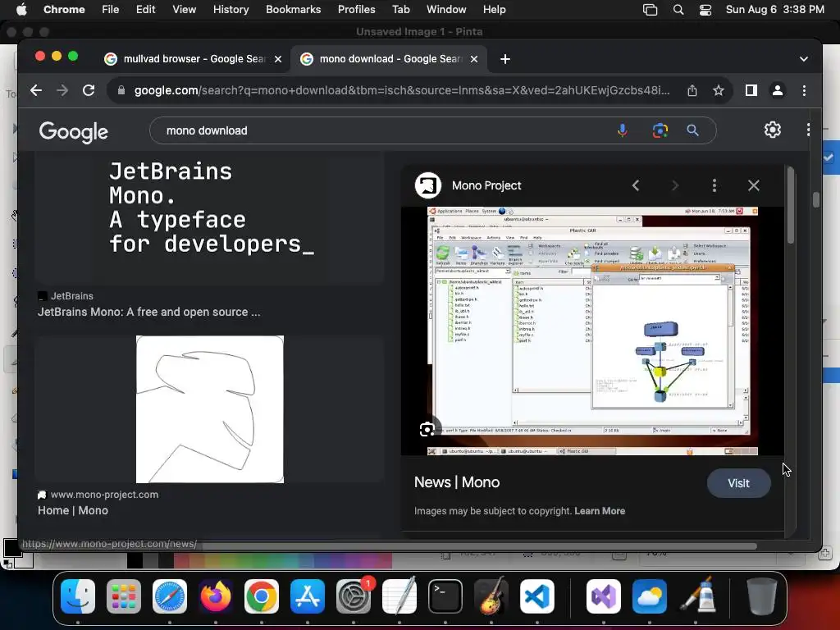Viewport: 840px width, 630px height.
Task: Start voice search with microphone icon
Action: point(622,130)
